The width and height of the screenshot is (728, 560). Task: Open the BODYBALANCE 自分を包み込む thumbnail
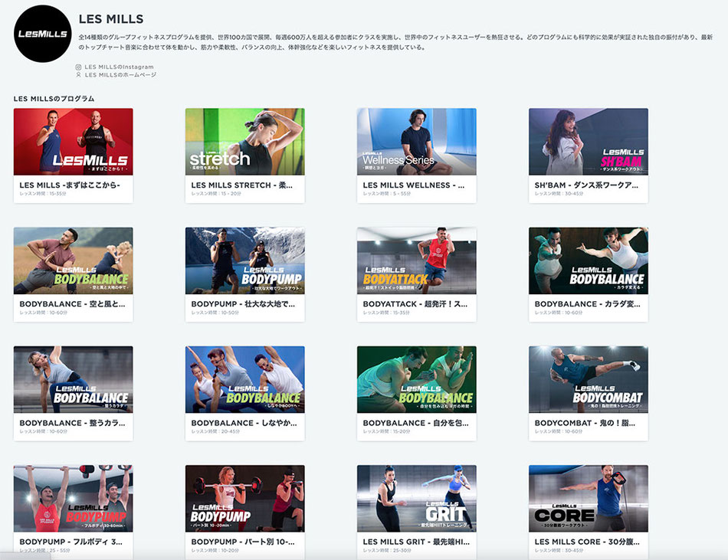coord(417,379)
